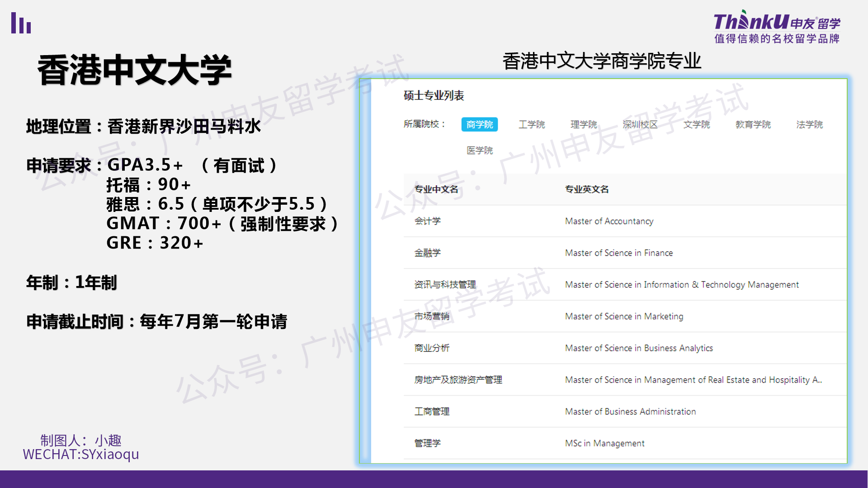Switch to the 医学院 tab
Viewport: 868px width, 488px height.
(480, 150)
